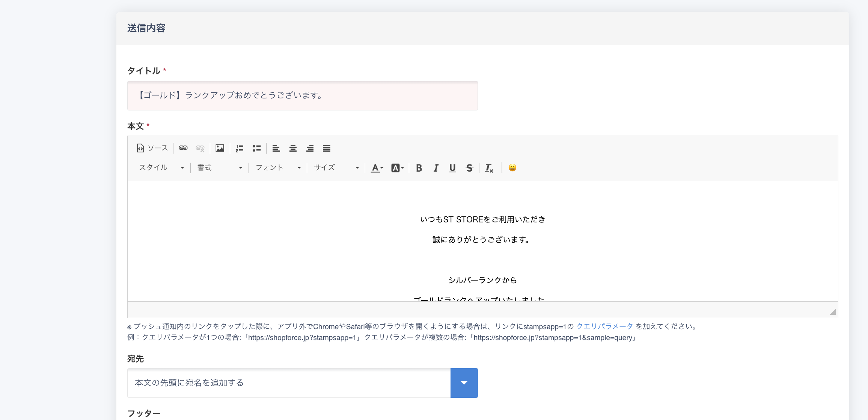
Task: Click the remove format icon
Action: [x=489, y=168]
